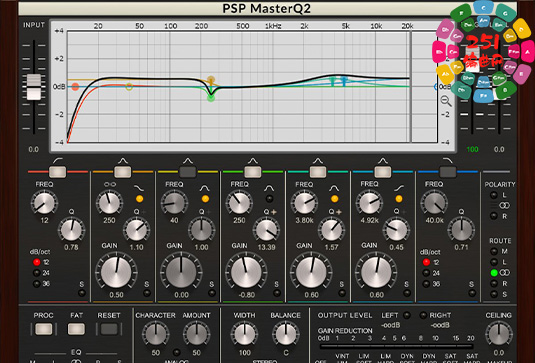This screenshot has width=535, height=363.
Task: Select 36 dB/oct slope for low-pass band
Action: 426,284
